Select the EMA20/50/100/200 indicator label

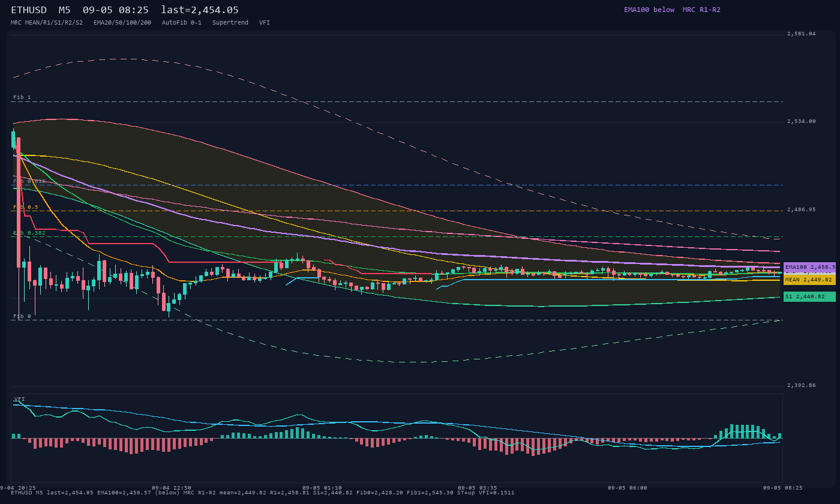coord(122,22)
